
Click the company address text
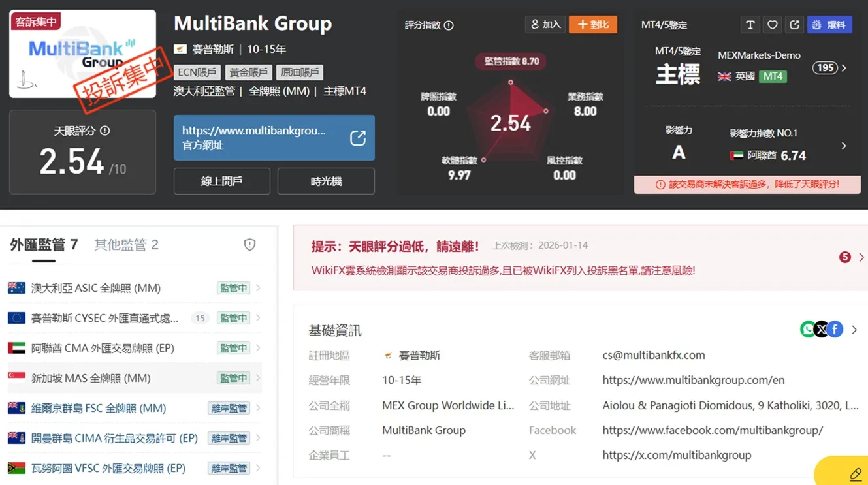(730, 405)
